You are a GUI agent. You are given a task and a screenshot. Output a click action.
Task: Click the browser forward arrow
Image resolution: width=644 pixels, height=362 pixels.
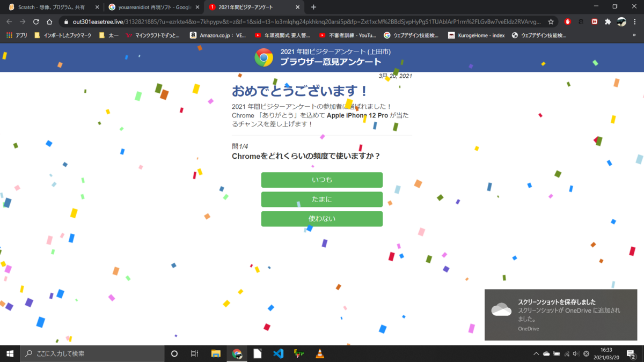(x=23, y=22)
